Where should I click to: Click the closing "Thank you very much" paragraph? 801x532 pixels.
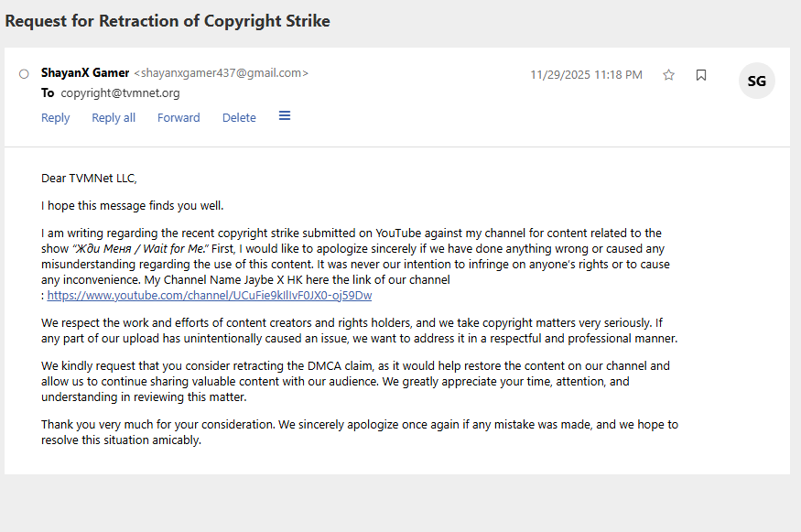[x=360, y=432]
